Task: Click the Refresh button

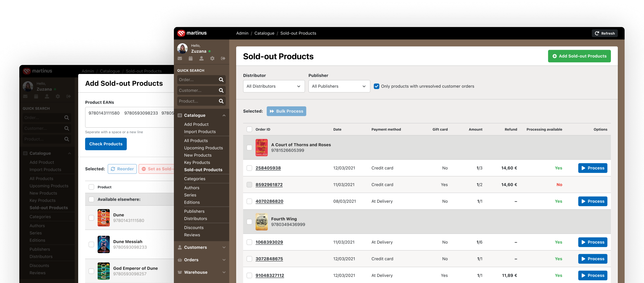Action: click(x=605, y=33)
